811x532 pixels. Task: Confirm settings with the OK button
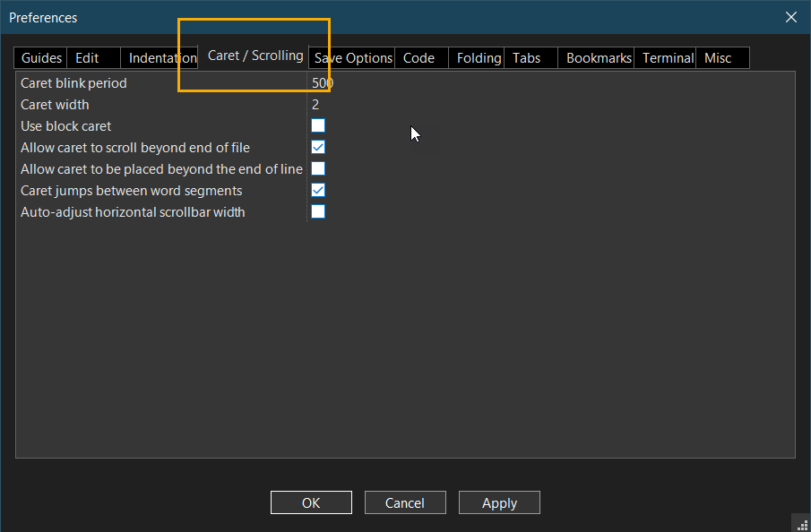(x=311, y=502)
